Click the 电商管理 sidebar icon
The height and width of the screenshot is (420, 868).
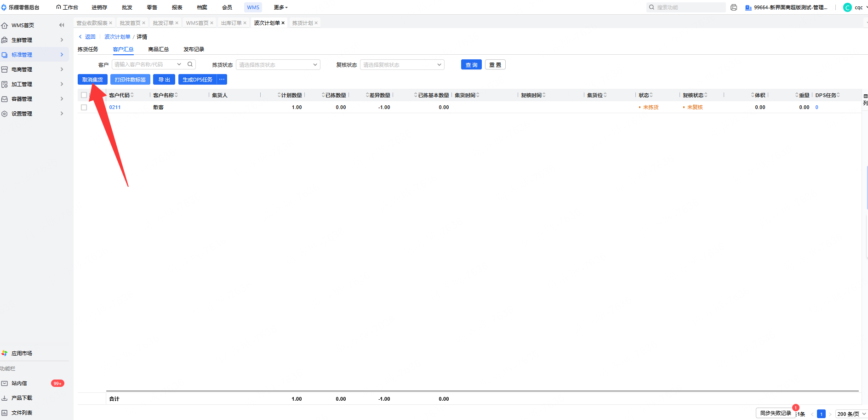[x=5, y=69]
